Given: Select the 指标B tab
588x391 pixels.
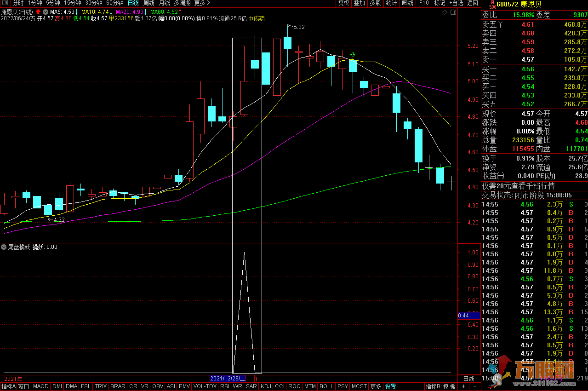Looking at the screenshot, I should coord(433,386).
